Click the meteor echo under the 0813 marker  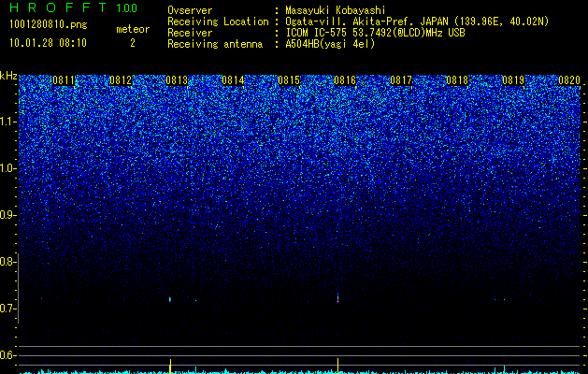(170, 299)
